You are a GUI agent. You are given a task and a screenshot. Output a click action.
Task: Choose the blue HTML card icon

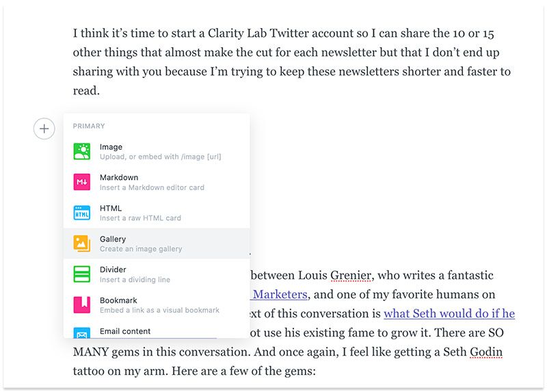[81, 213]
